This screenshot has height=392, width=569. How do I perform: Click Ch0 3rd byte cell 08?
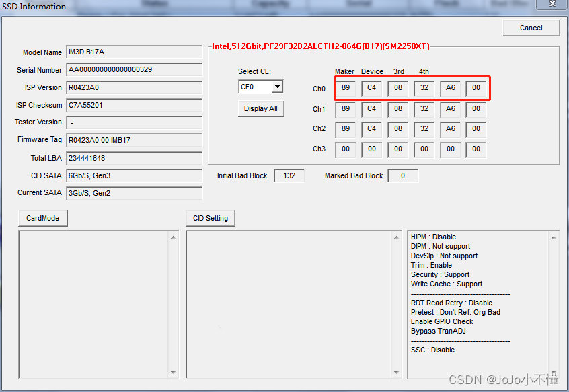click(398, 88)
